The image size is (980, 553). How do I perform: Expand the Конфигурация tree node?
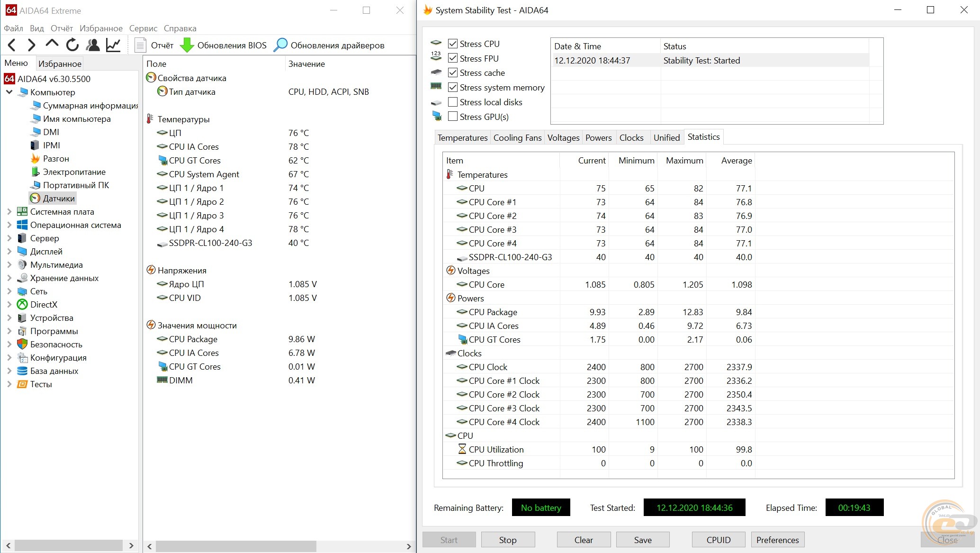click(9, 357)
